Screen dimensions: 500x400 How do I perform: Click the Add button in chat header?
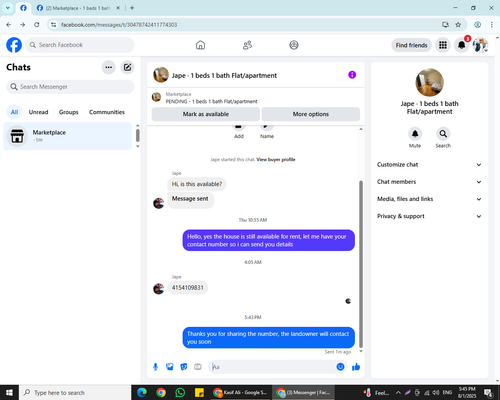coord(239,131)
